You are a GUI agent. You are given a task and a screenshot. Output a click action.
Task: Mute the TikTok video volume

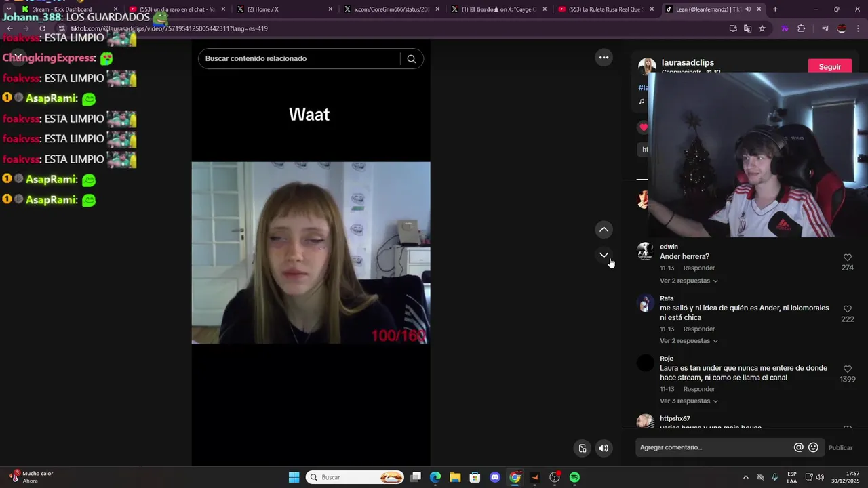click(x=604, y=448)
